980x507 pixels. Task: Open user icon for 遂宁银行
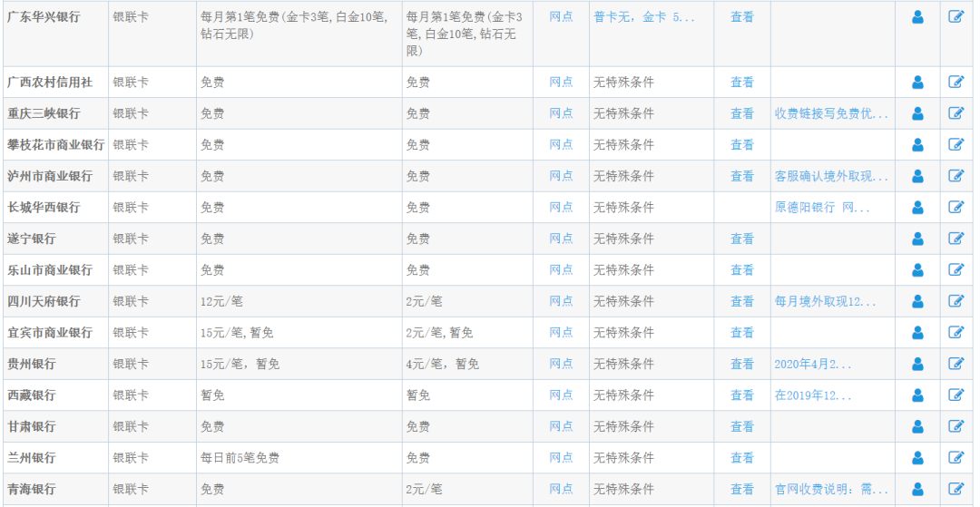click(917, 239)
